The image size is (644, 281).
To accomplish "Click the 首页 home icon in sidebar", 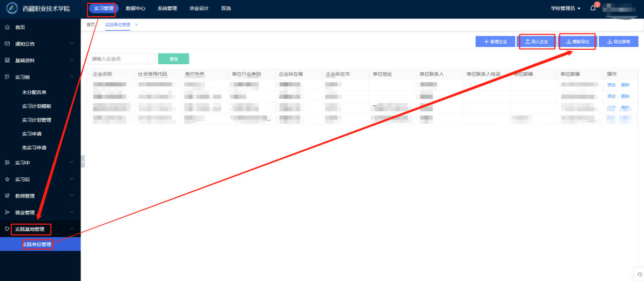I will coord(7,27).
